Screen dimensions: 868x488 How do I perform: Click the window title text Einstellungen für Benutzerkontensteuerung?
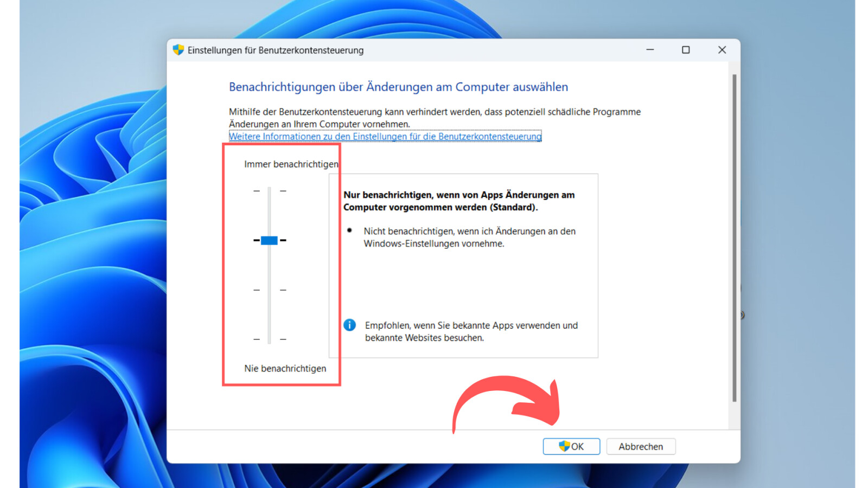[x=276, y=50]
